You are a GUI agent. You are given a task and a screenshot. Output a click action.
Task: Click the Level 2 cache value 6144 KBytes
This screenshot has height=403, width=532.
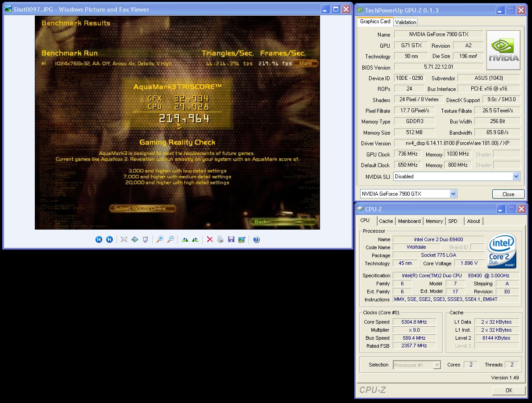tap(496, 338)
